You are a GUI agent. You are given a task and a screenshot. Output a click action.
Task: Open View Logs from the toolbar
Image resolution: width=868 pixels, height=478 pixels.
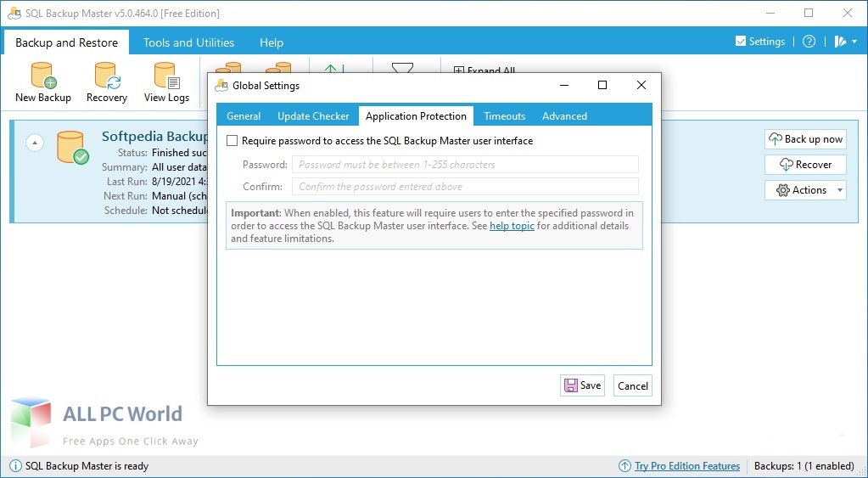click(x=166, y=77)
